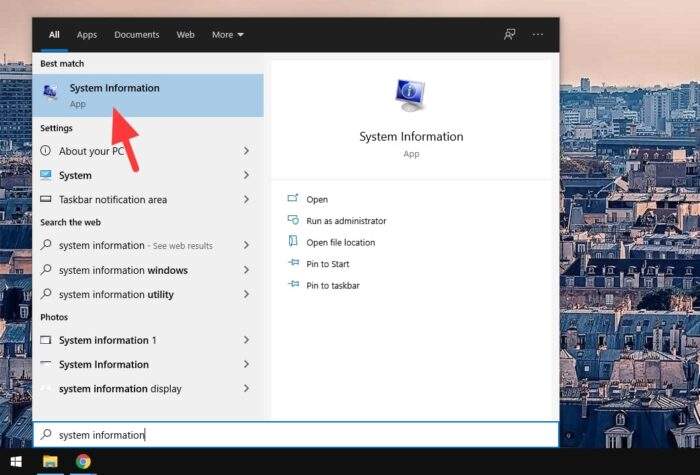Expand the About your PC result arrow

click(246, 151)
